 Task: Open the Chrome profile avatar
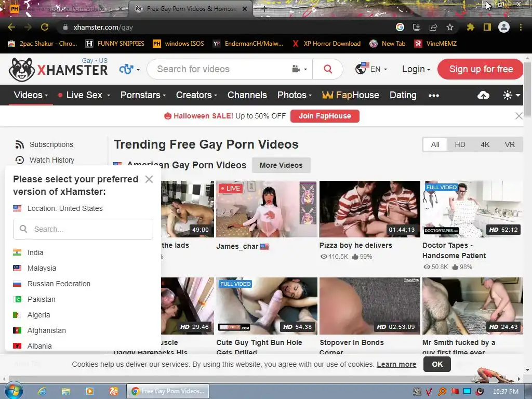(504, 27)
